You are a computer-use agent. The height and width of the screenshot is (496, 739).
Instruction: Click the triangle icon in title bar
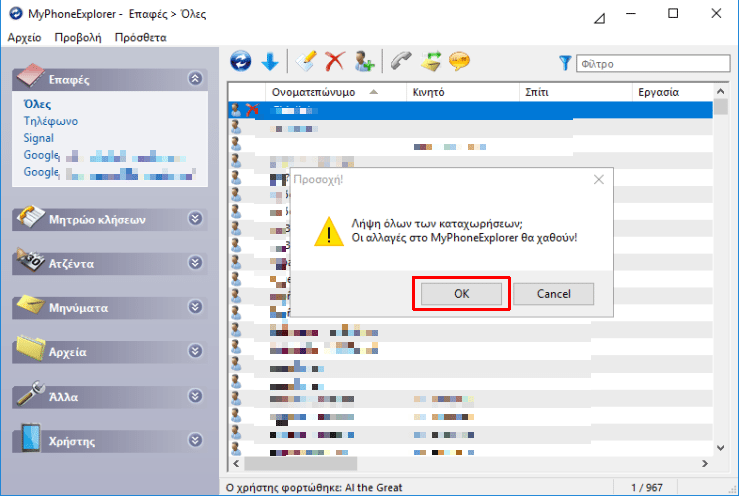(599, 18)
